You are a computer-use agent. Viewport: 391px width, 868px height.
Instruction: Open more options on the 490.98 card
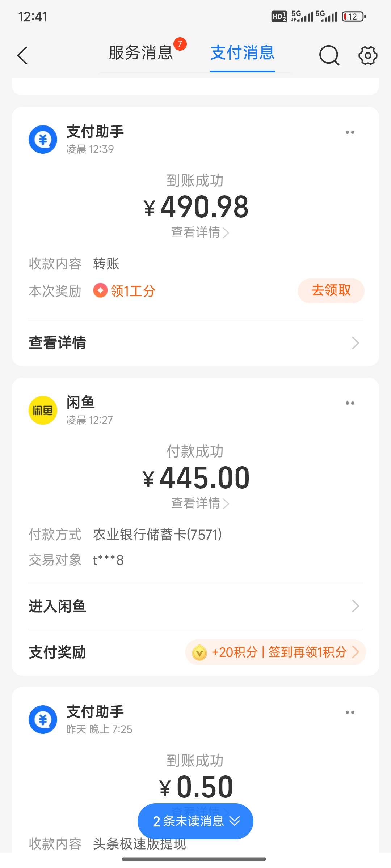coord(350,132)
